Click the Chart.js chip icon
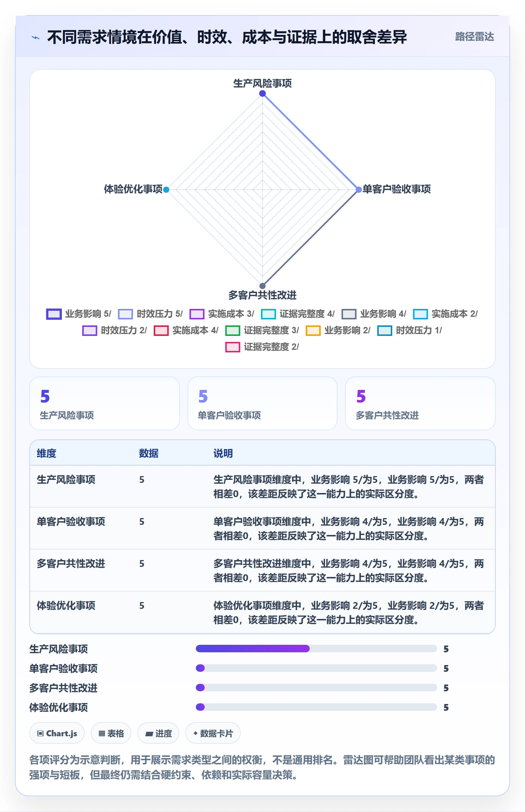Viewport: 525px width, 812px height. 40,734
